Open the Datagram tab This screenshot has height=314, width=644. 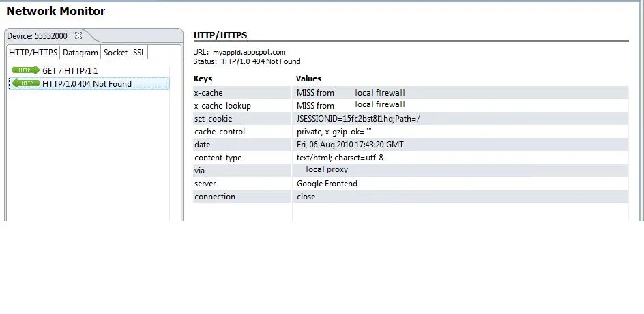pos(80,53)
